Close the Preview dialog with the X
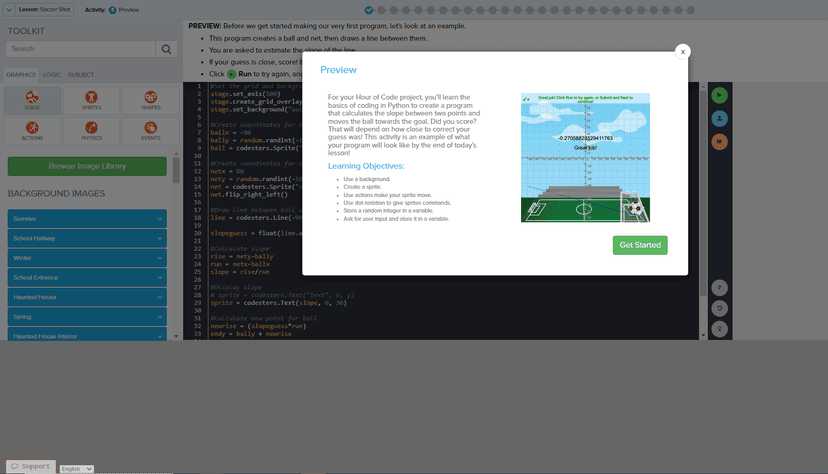Viewport: 828px width, 474px height. click(683, 52)
